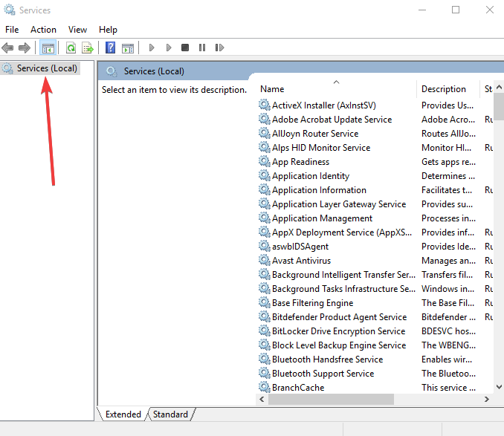The image size is (504, 436).
Task: Click the horizontal scrollbar right arrow
Action: click(x=487, y=399)
